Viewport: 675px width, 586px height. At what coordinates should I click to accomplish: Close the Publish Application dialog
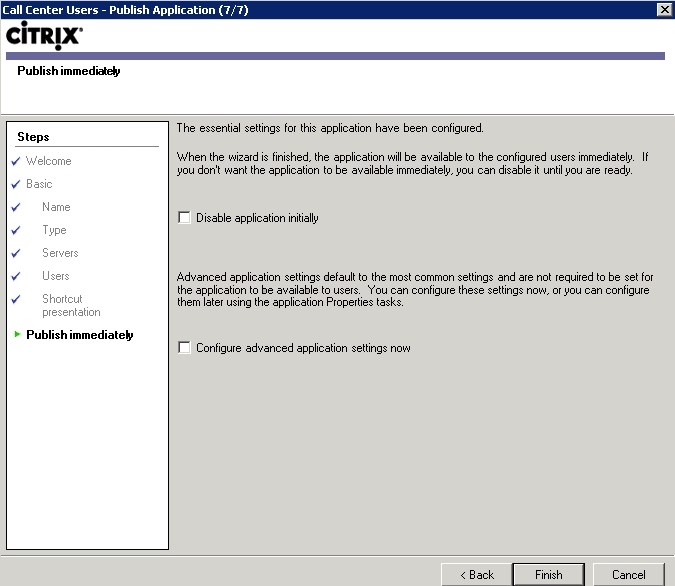click(664, 9)
